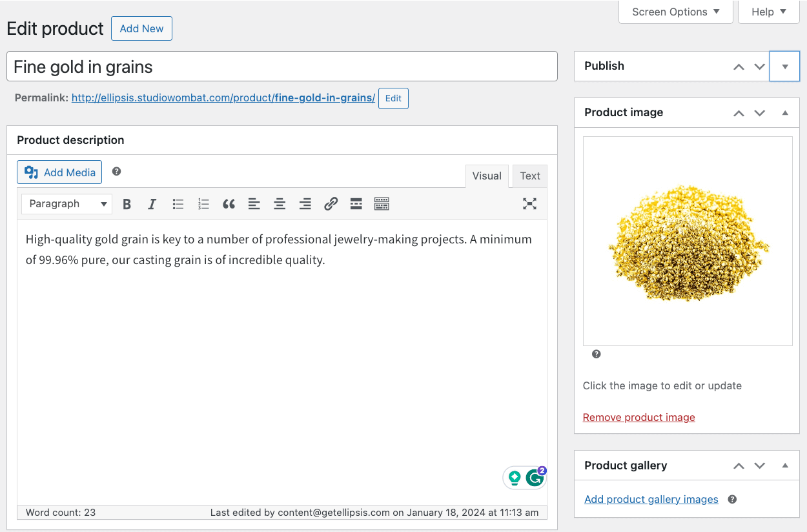
Task: Apply blockquote formatting
Action: (x=229, y=204)
